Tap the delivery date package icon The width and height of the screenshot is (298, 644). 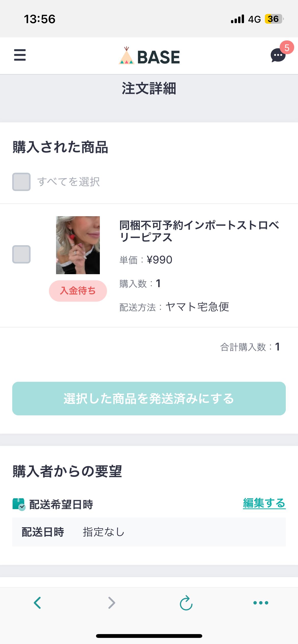coord(19,504)
